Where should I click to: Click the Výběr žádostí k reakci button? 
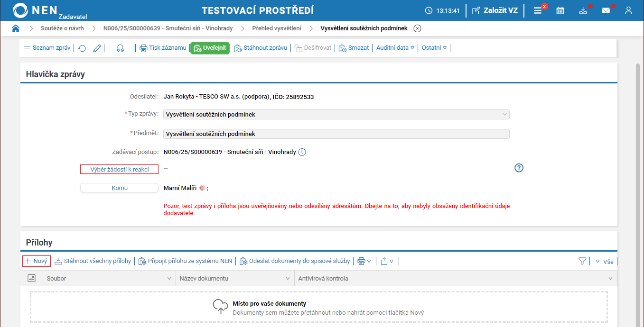[x=120, y=170]
